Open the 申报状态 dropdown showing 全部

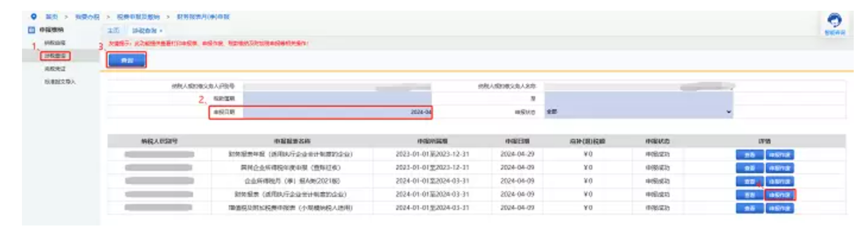point(639,112)
